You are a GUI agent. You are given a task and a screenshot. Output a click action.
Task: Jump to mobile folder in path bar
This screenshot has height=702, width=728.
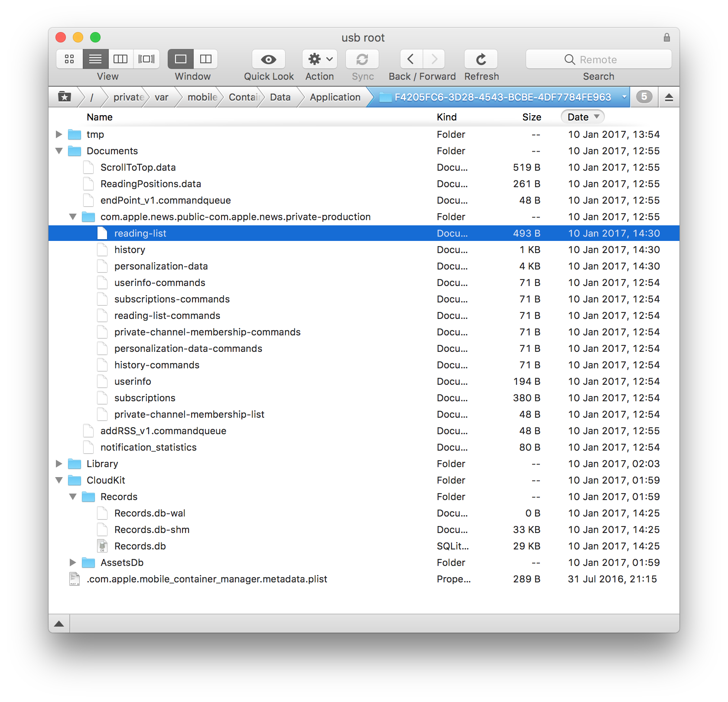pyautogui.click(x=202, y=97)
